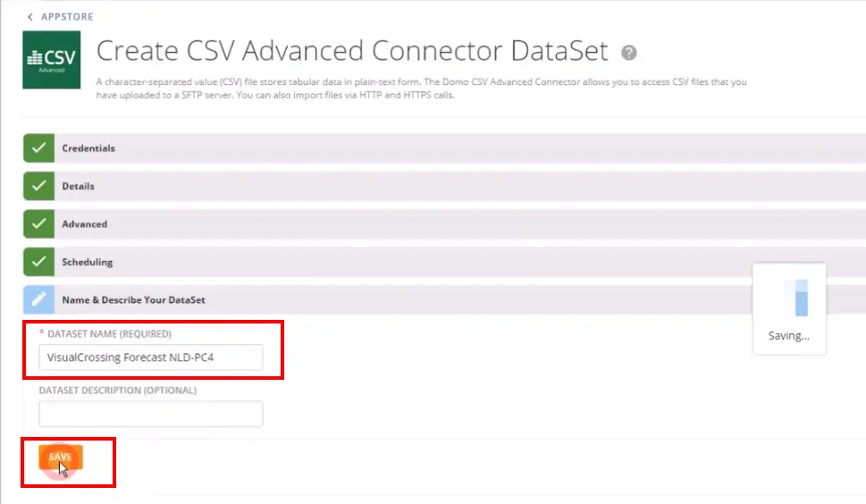Click the Saving progress indicator
Screen dimensions: 866x504
coord(789,308)
